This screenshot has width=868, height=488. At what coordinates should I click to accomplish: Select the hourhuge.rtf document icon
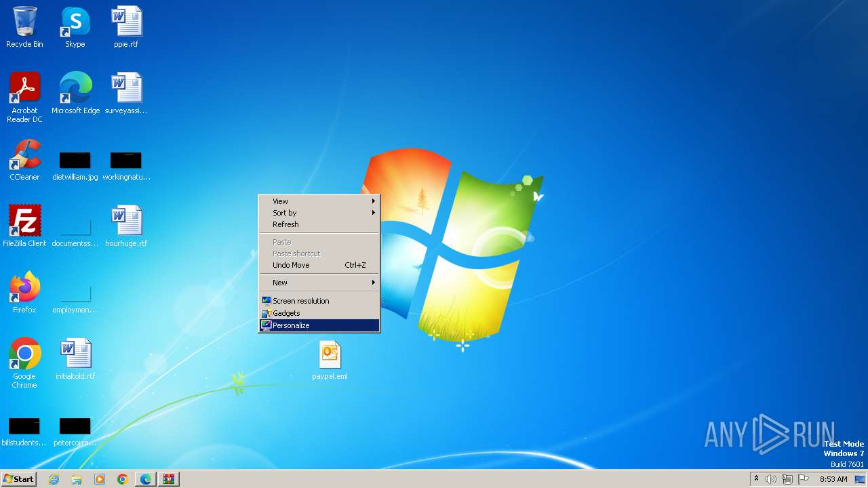pyautogui.click(x=126, y=226)
